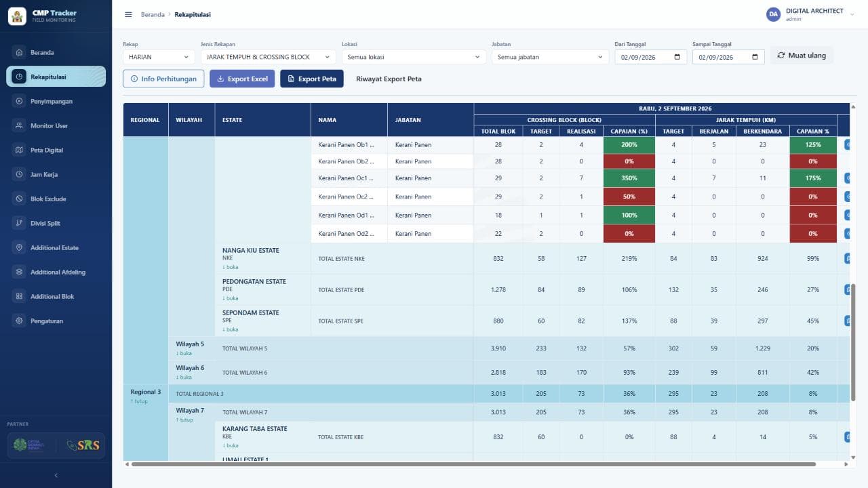
Task: Open the Rekap HARIAN dropdown
Action: pyautogui.click(x=159, y=57)
